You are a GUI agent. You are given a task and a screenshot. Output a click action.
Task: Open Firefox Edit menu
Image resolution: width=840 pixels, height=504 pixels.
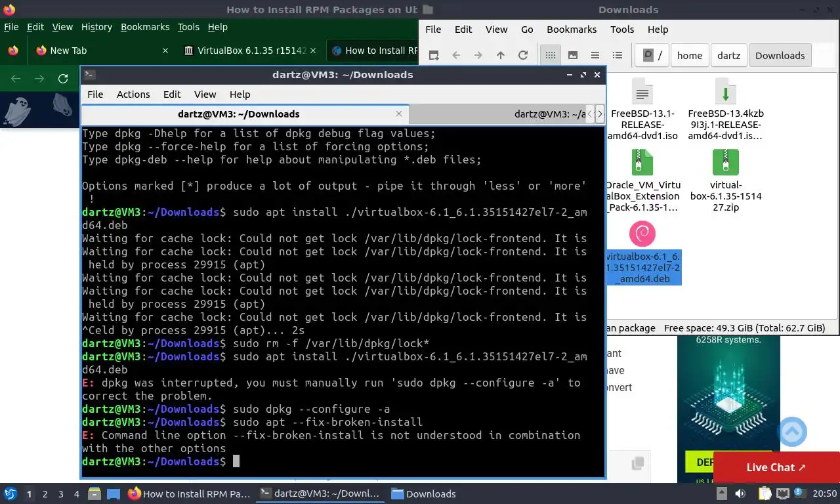tap(35, 27)
